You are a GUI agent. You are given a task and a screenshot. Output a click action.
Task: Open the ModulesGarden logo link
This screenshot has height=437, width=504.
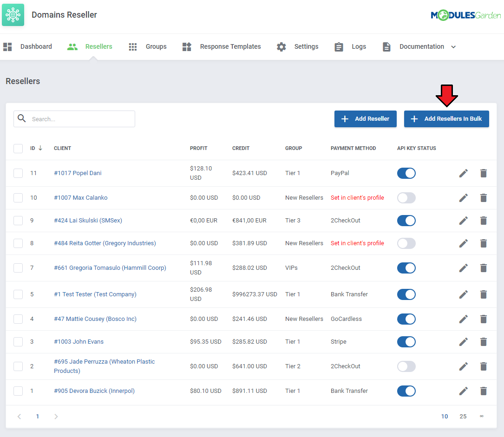pyautogui.click(x=465, y=15)
